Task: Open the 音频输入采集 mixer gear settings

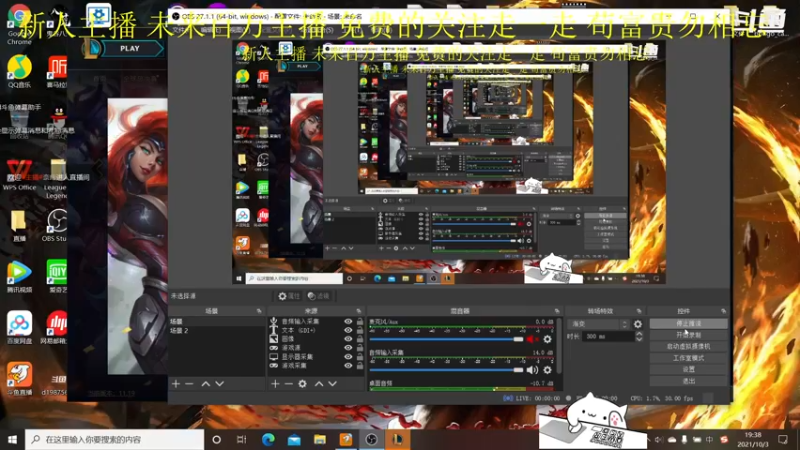Action: pos(547,370)
